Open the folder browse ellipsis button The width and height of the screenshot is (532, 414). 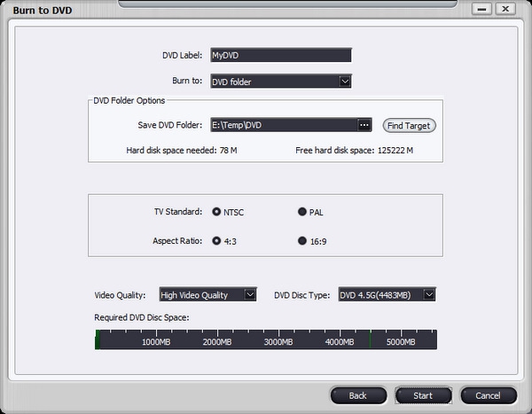click(364, 125)
